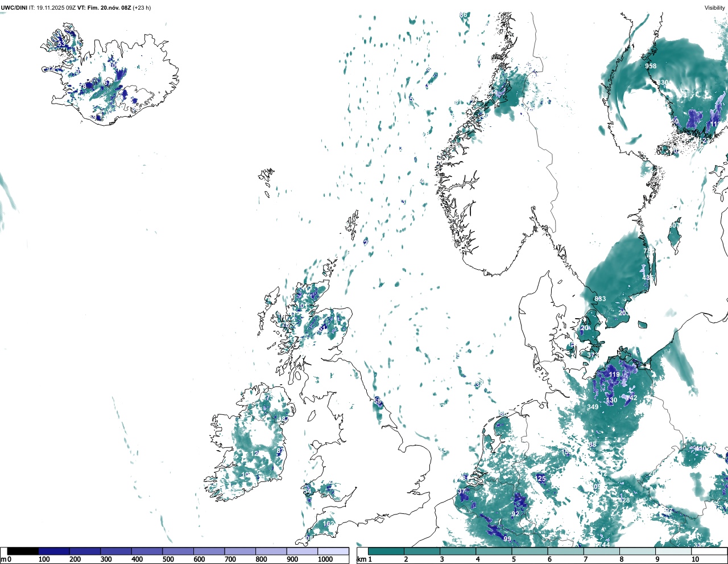The image size is (728, 564).
Task: Choose the 300–400 m legend swatch
Action: click(116, 551)
